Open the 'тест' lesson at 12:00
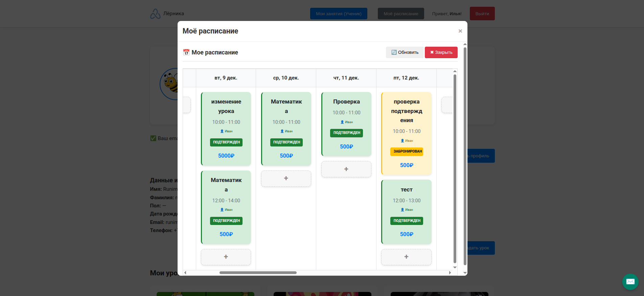644x296 pixels. [x=406, y=211]
